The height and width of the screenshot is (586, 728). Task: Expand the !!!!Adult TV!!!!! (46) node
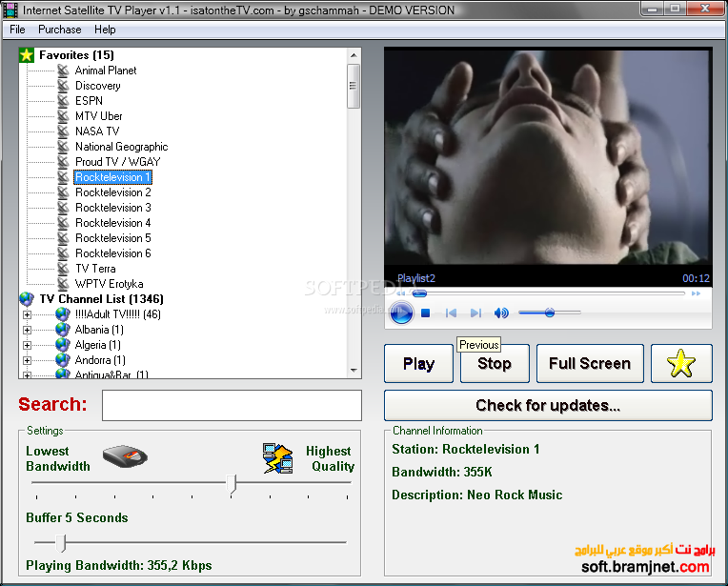point(27,314)
